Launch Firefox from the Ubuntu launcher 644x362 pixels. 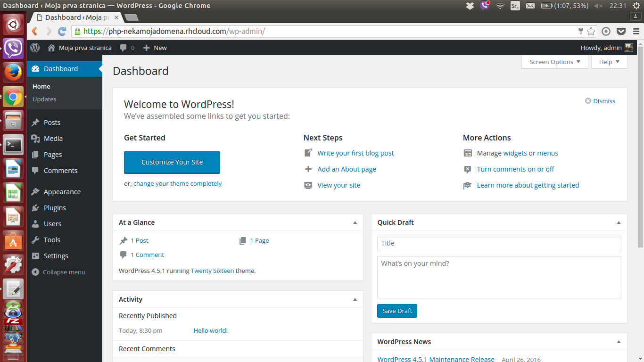(13, 72)
